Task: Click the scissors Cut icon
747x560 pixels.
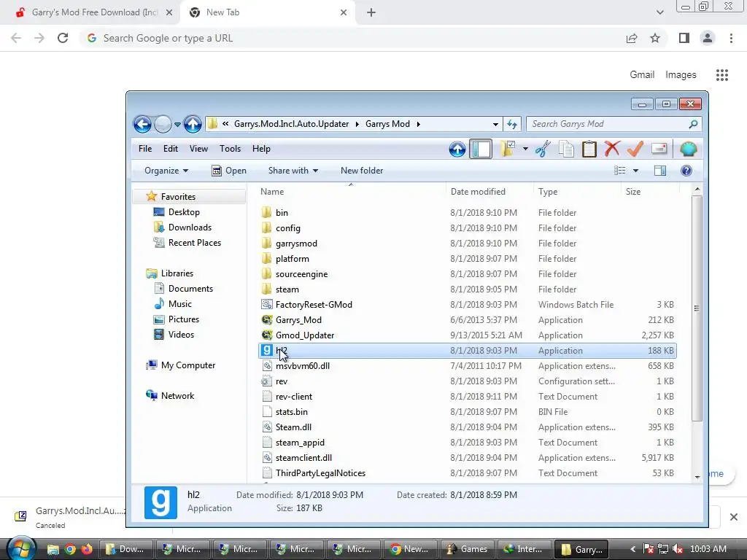Action: [x=543, y=149]
